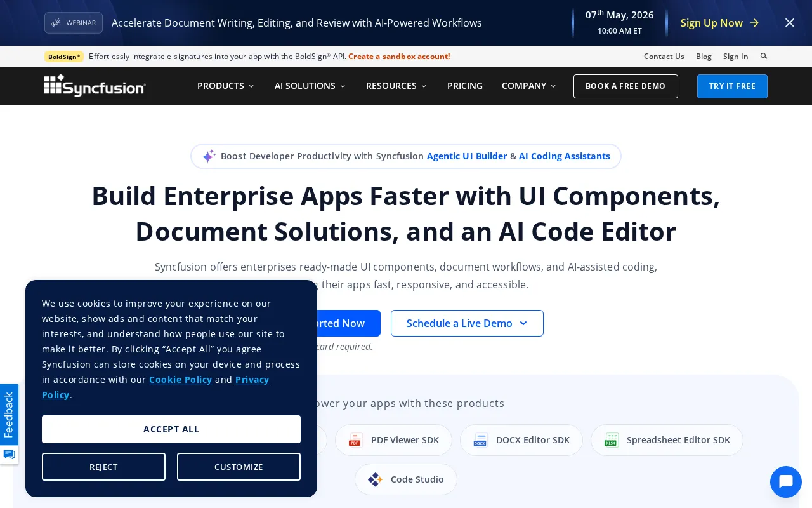This screenshot has height=508, width=812.
Task: Select Code Studio product chip
Action: [406, 479]
